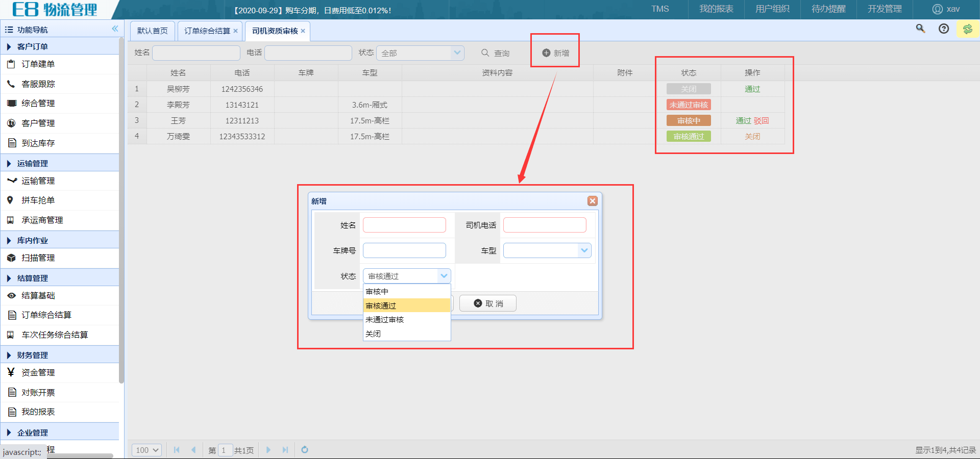Select 未通过审核 in the status list

[x=407, y=320]
